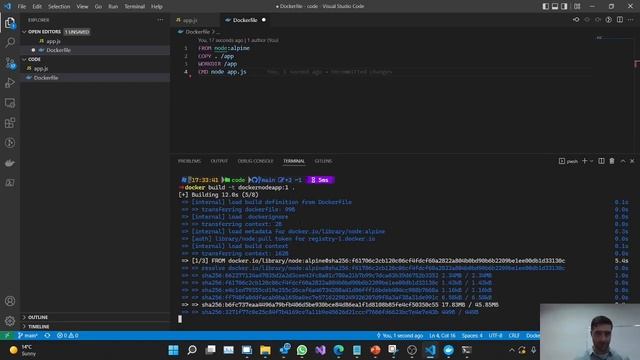This screenshot has height=360, width=640.
Task: Click Ln 4, Col 16 status entry
Action: click(442, 336)
